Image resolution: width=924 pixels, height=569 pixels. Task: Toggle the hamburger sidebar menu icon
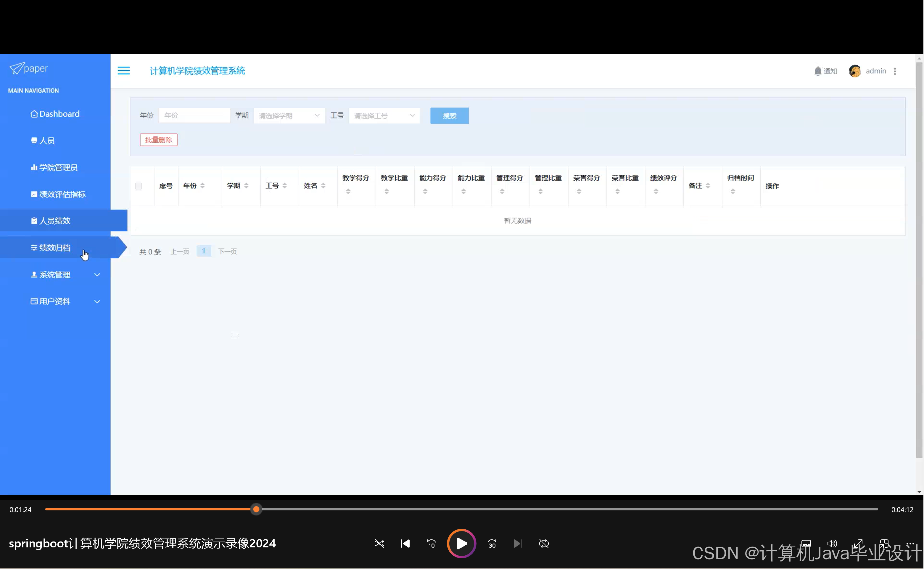pos(123,71)
